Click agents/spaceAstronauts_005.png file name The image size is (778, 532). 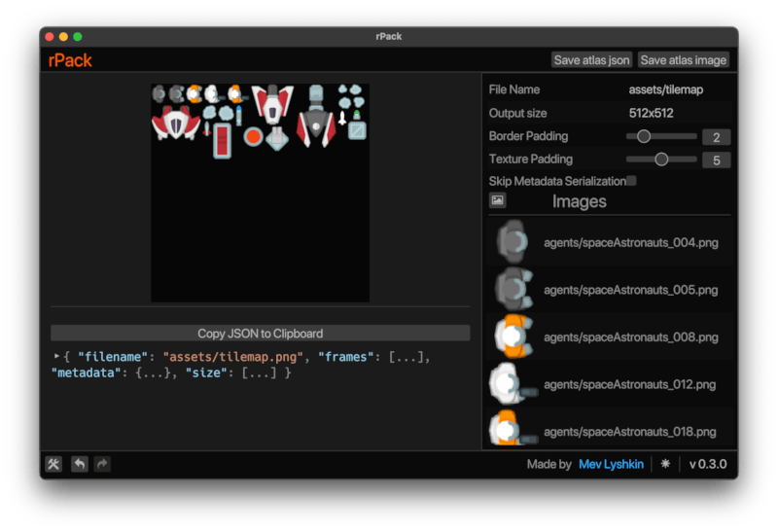tap(630, 290)
